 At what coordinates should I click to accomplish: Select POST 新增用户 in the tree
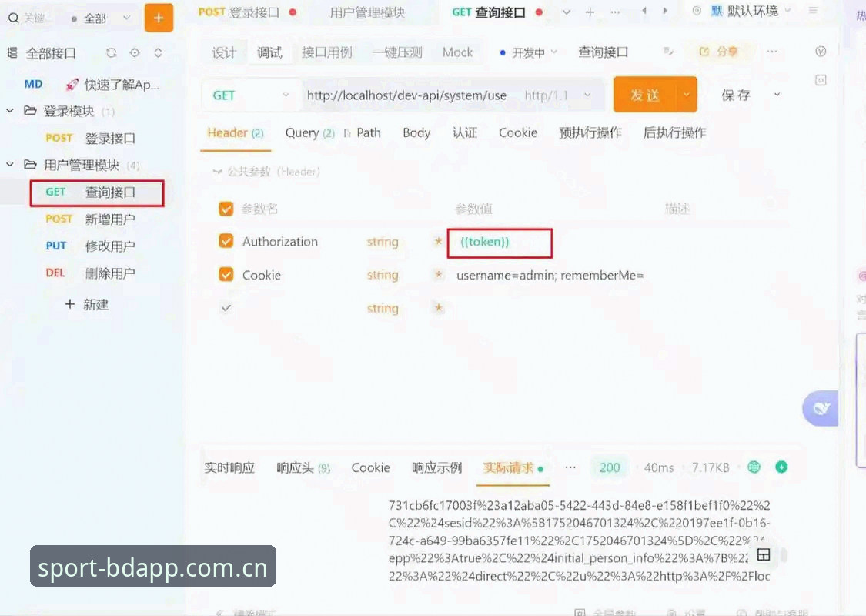pos(91,219)
